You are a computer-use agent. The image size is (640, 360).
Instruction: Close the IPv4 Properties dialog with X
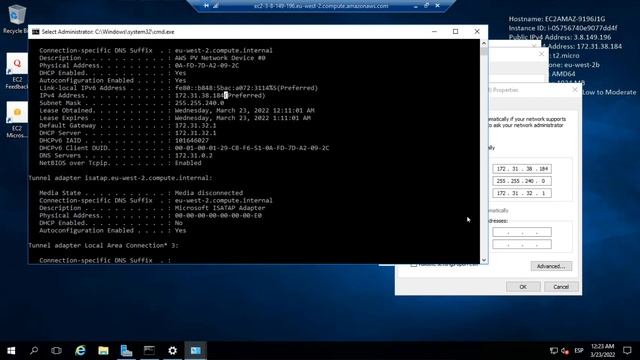(x=575, y=89)
